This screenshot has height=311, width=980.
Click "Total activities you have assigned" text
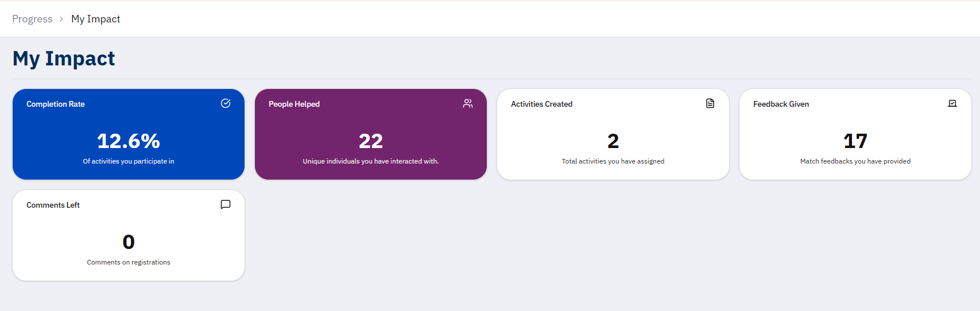coord(613,161)
